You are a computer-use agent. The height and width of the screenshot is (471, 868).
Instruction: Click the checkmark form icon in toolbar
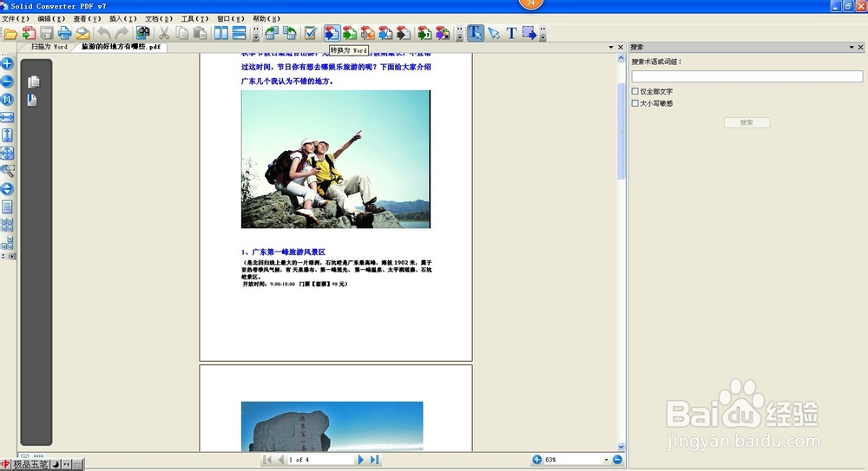coord(311,34)
